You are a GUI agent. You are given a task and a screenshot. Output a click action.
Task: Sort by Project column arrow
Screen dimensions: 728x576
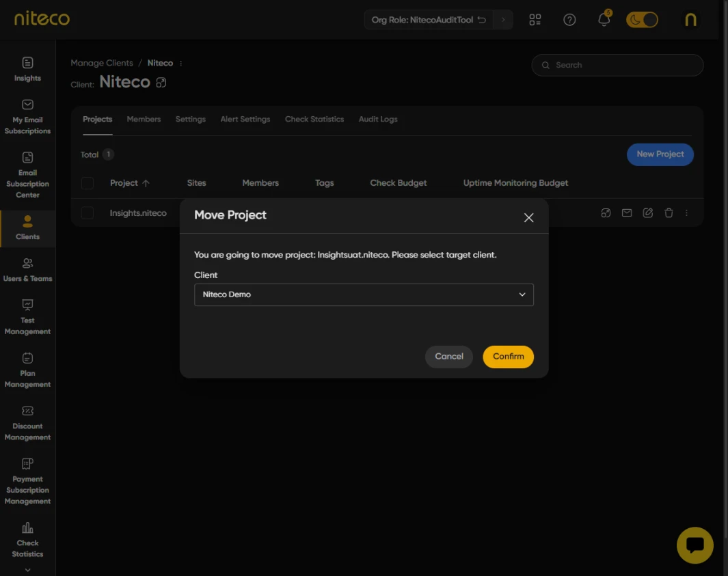point(146,183)
